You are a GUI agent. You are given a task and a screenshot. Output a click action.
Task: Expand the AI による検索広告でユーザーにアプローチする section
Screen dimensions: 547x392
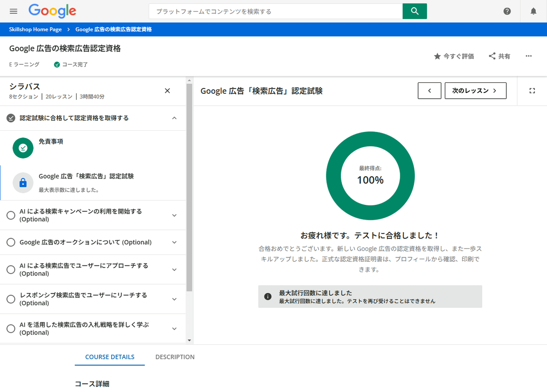pyautogui.click(x=174, y=269)
